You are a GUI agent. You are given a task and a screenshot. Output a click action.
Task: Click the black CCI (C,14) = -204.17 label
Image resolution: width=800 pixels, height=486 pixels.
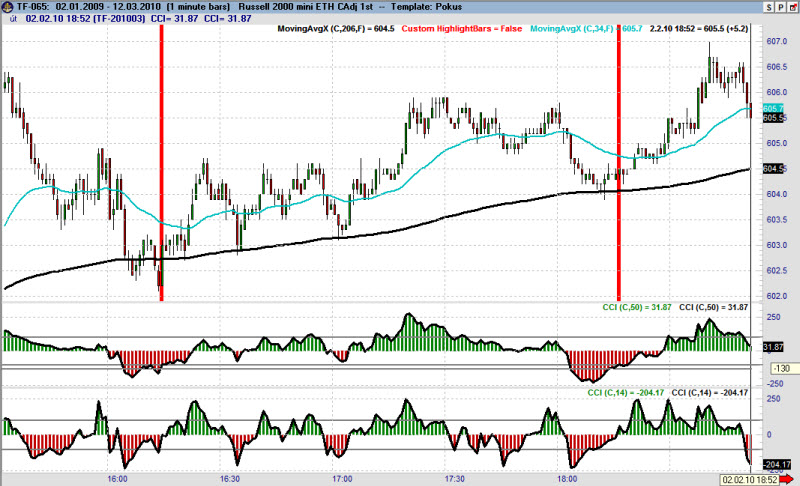click(x=710, y=392)
